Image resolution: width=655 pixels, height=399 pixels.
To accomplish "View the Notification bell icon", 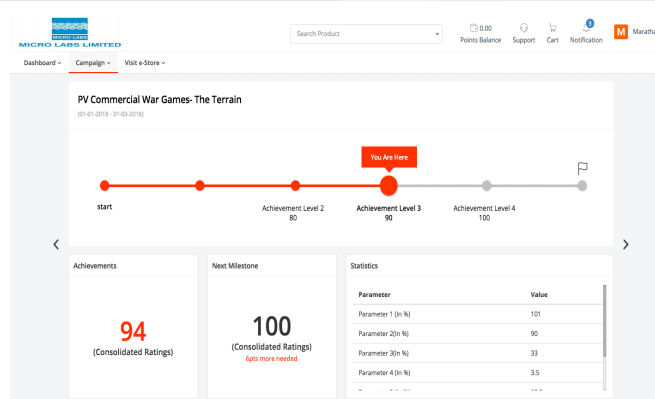I will [586, 28].
